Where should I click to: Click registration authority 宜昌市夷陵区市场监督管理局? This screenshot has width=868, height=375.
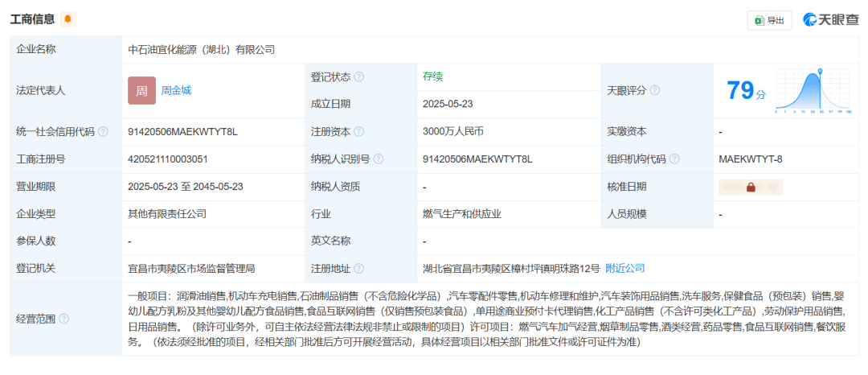tap(191, 269)
